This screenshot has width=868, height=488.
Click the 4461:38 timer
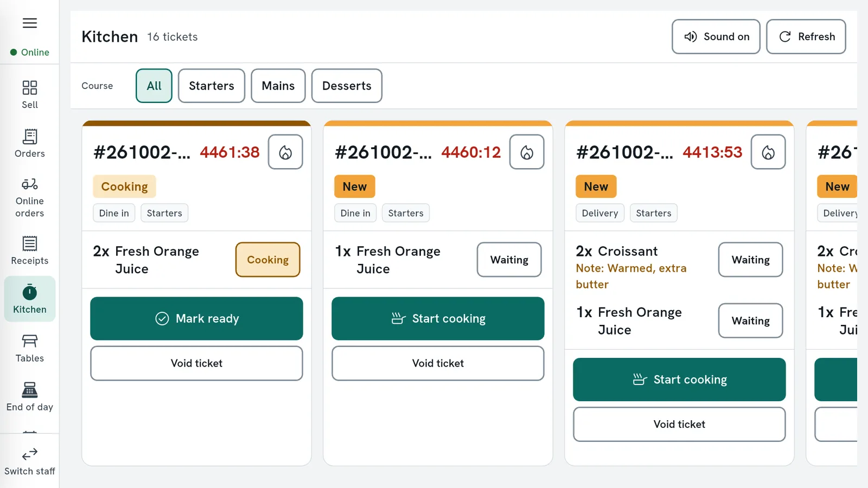click(230, 152)
